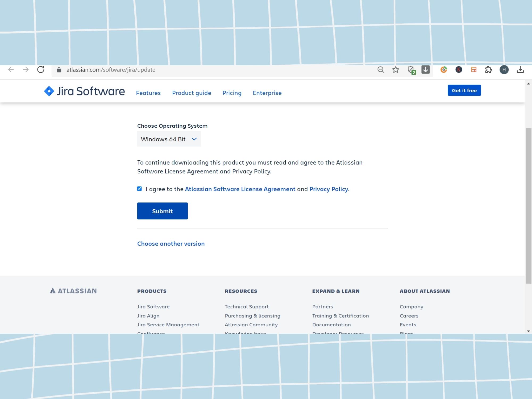Screen dimensions: 532x399
Task: Open the Features menu
Action: [x=148, y=93]
